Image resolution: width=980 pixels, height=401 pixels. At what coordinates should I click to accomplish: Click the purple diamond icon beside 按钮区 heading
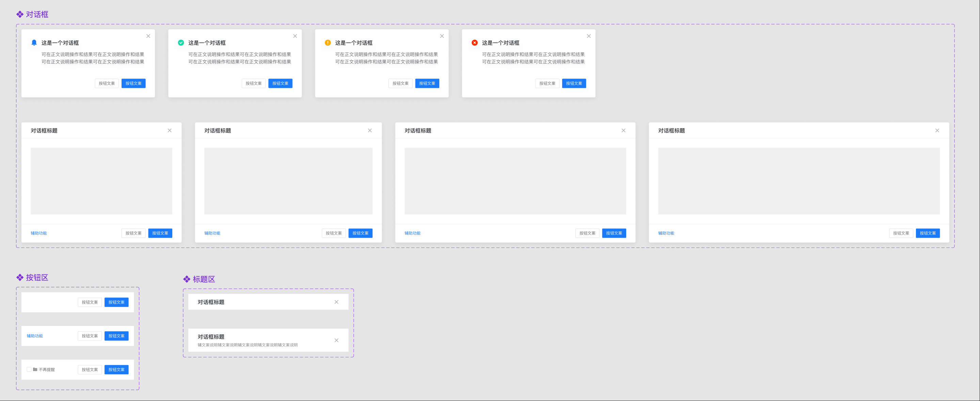tap(19, 277)
